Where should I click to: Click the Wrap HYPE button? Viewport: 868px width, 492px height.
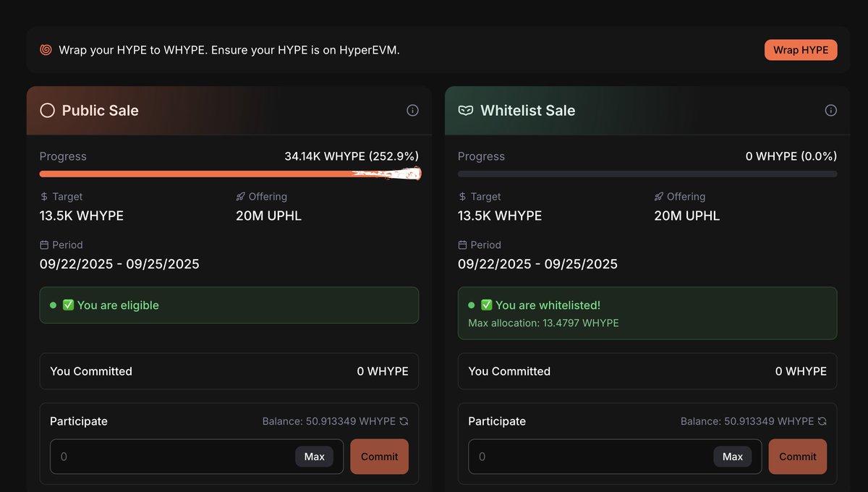click(801, 50)
